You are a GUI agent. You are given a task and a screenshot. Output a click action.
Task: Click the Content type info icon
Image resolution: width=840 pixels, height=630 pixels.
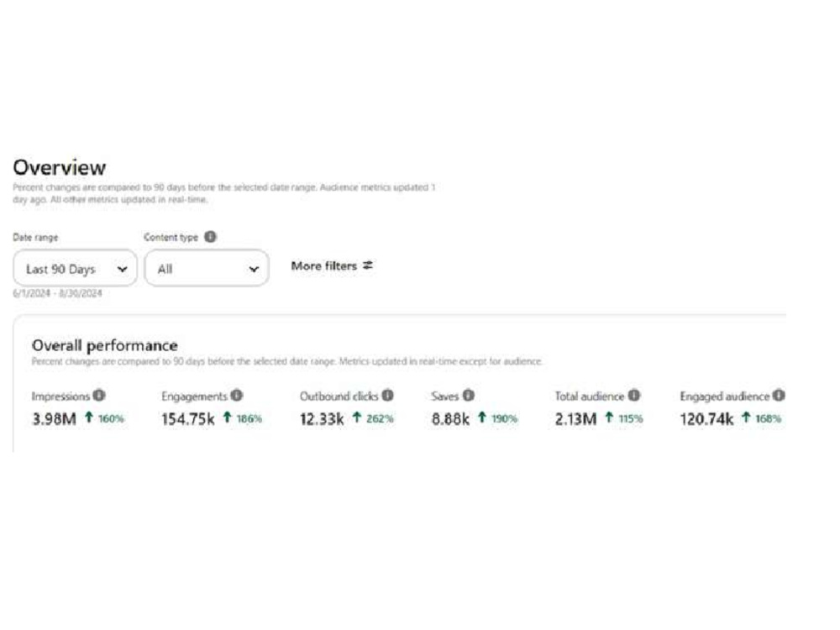pyautogui.click(x=211, y=236)
